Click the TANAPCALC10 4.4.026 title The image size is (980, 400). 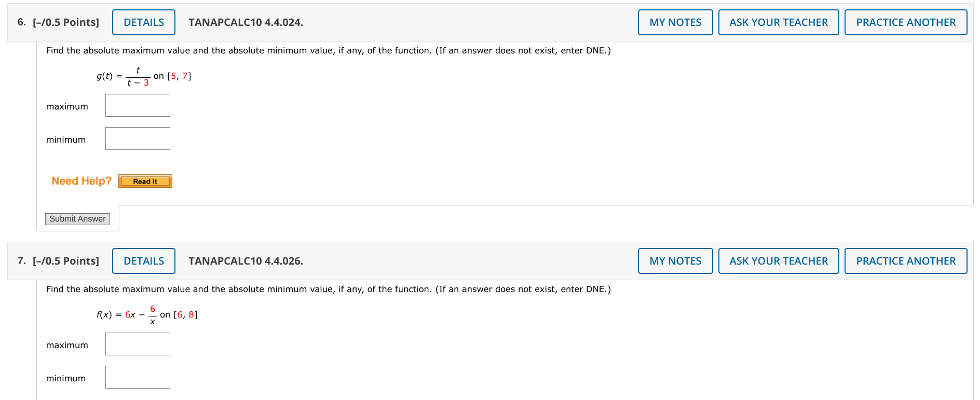245,260
